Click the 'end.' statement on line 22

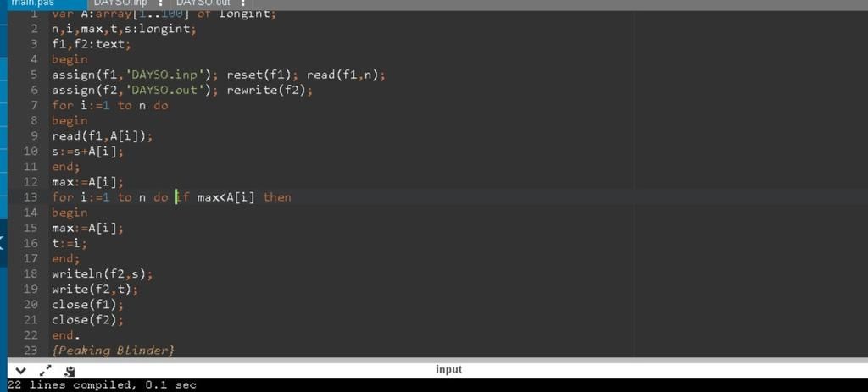click(66, 335)
